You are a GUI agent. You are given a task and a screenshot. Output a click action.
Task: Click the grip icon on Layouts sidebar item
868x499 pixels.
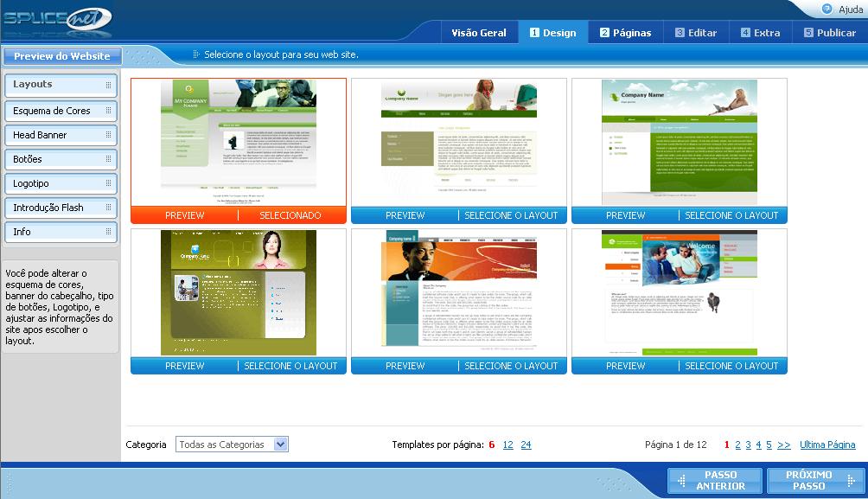(109, 85)
